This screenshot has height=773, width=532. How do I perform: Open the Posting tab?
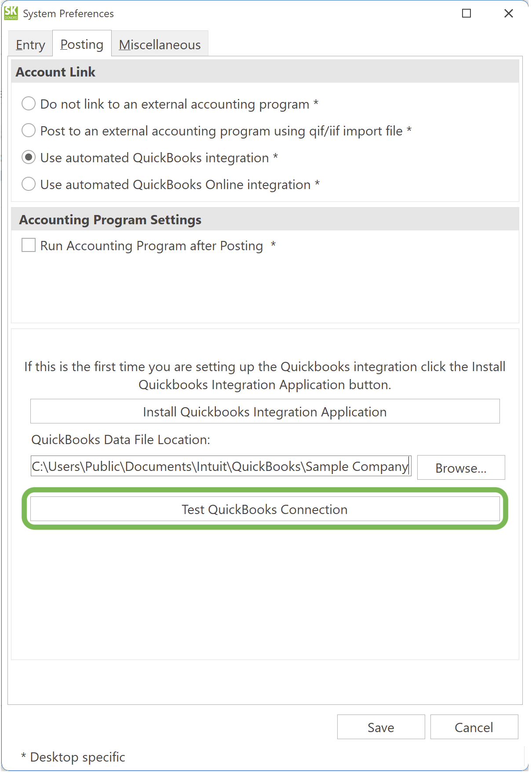coord(81,44)
